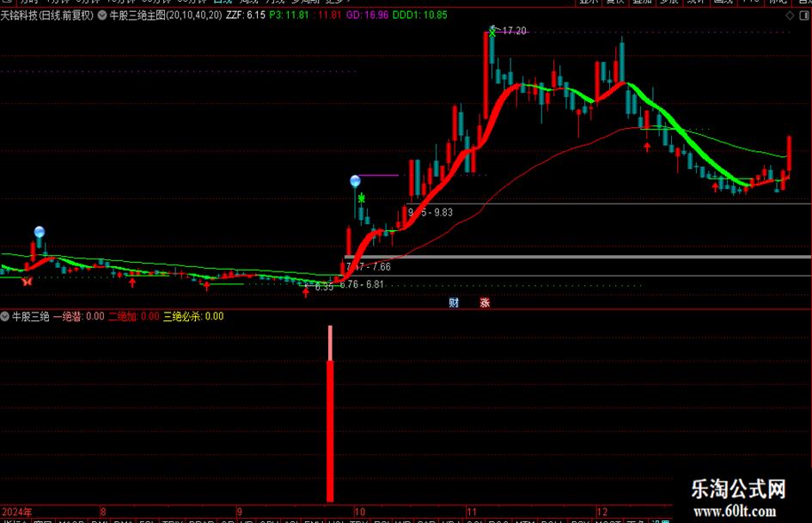Screen dimensions: 812x523
Task: Click the square panel icon beside the diamond
Action: [804, 15]
